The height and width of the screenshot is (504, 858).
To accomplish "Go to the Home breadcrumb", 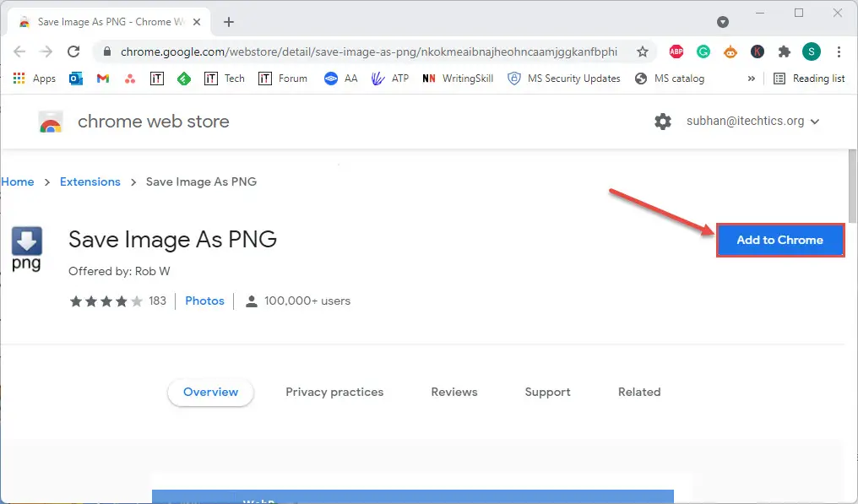I will (18, 182).
